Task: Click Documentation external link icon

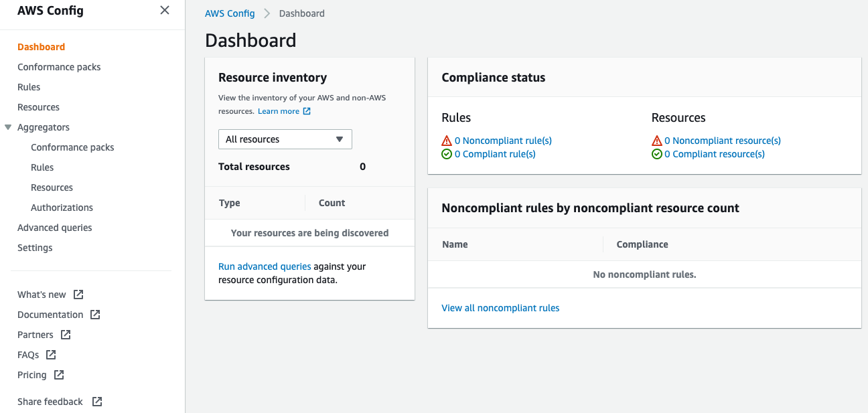Action: coord(95,315)
